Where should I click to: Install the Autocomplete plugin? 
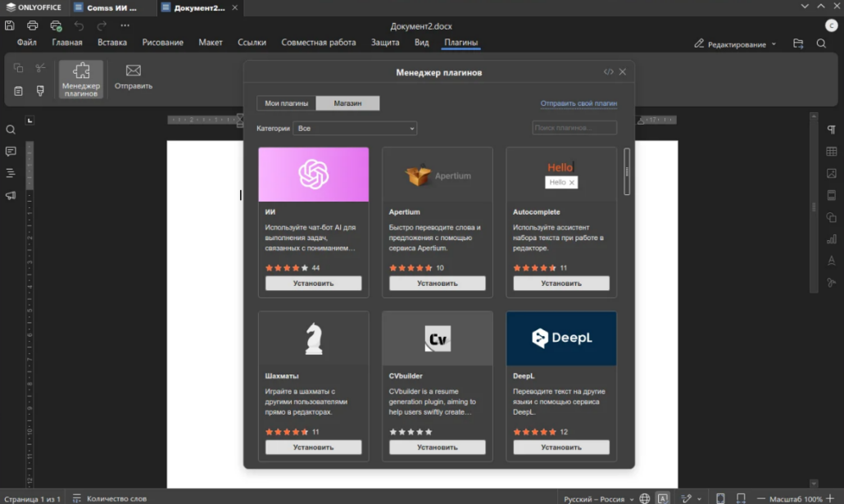(x=560, y=284)
